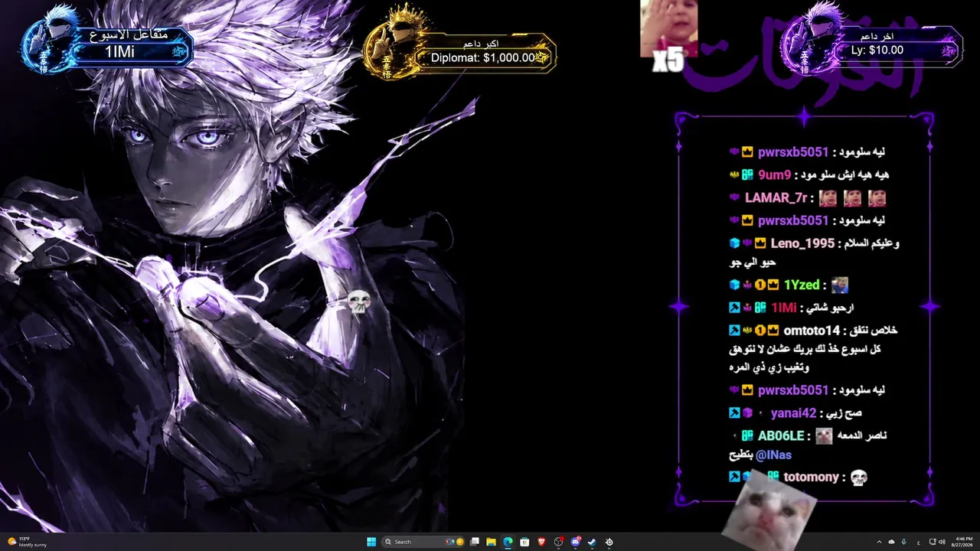
Task: Click the microphone tray icon
Action: click(904, 542)
